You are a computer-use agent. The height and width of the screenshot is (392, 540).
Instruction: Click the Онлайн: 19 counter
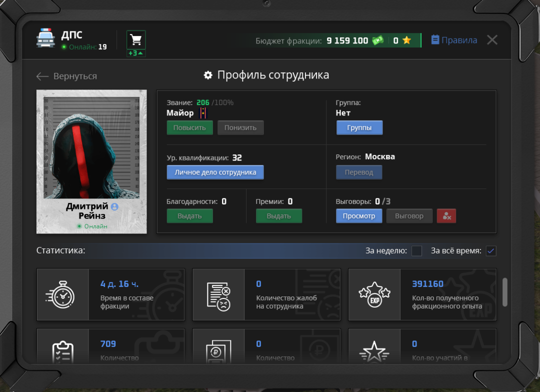coord(84,47)
